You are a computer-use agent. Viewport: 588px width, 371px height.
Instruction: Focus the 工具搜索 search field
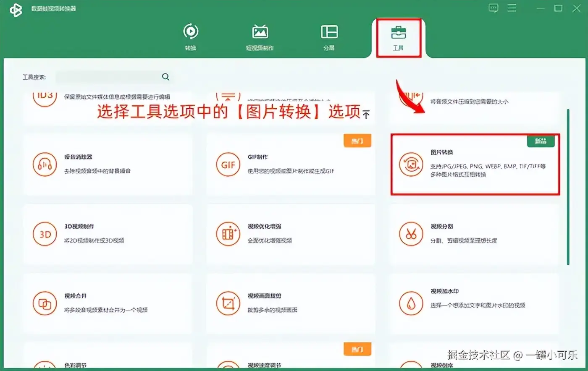114,77
